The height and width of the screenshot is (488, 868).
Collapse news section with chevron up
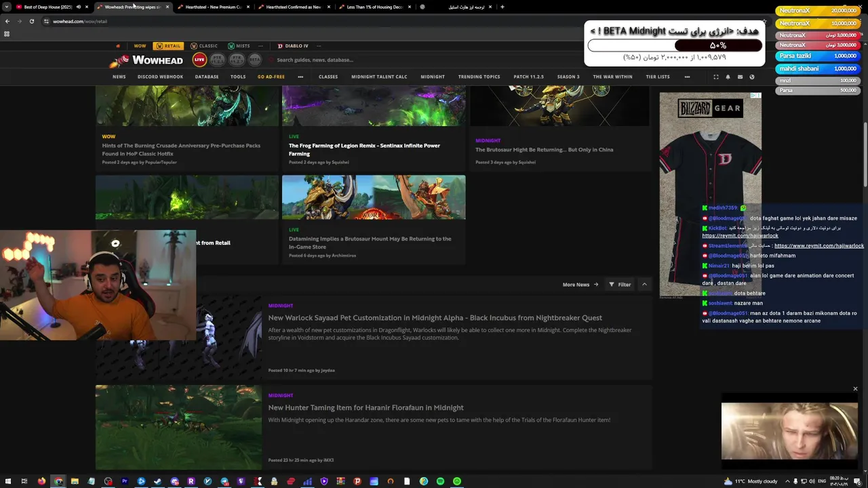644,285
